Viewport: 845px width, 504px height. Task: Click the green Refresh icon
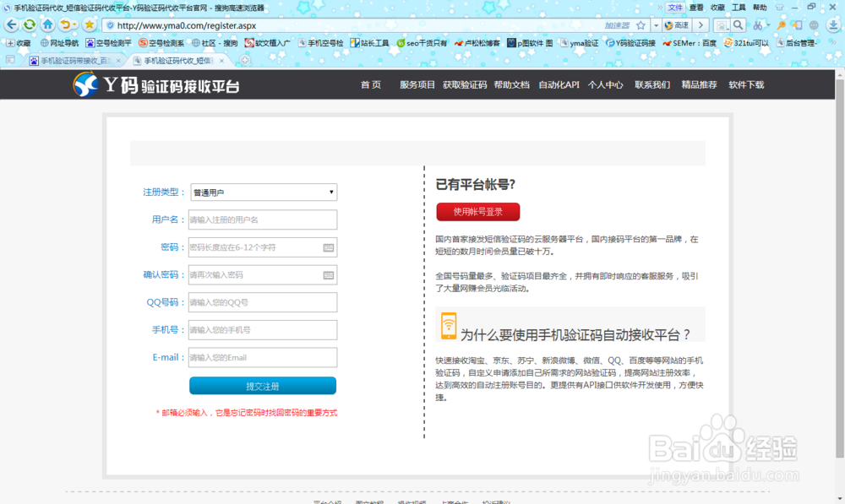[x=30, y=24]
